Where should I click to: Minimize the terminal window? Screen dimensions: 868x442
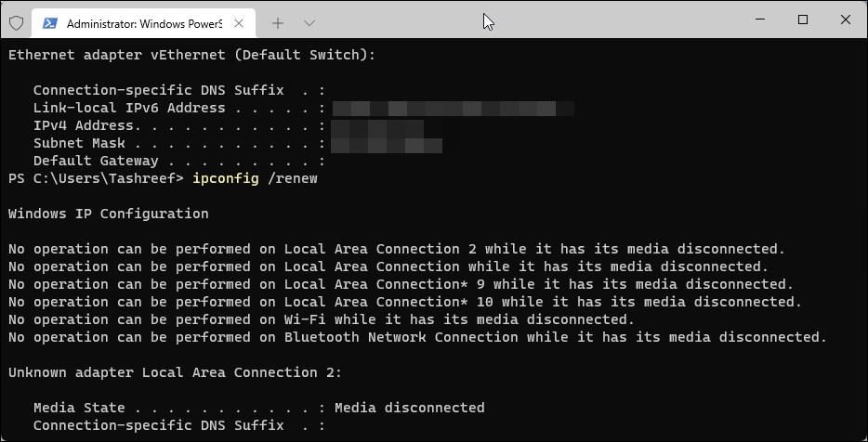759,19
